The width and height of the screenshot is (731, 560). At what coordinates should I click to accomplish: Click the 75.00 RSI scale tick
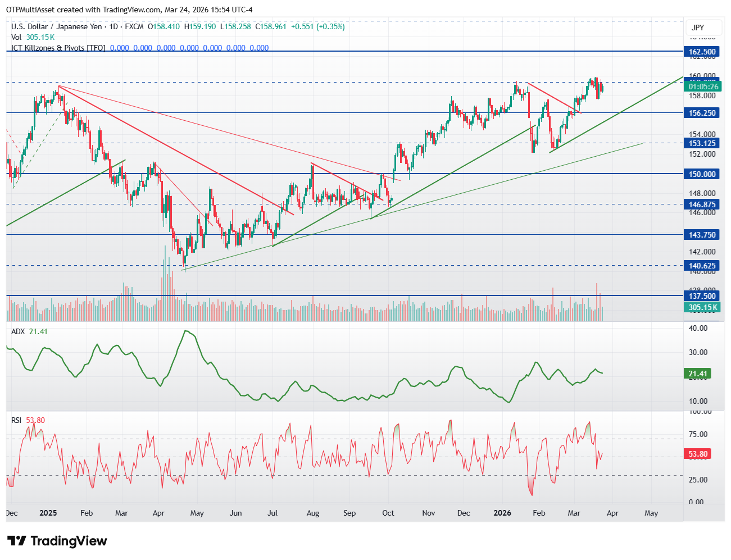(698, 434)
